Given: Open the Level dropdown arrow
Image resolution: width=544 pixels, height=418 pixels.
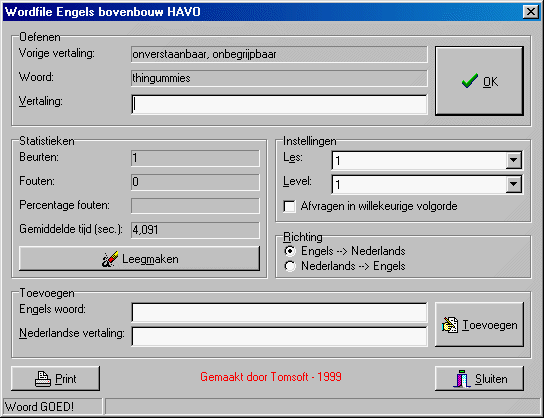Looking at the screenshot, I should click(x=513, y=185).
